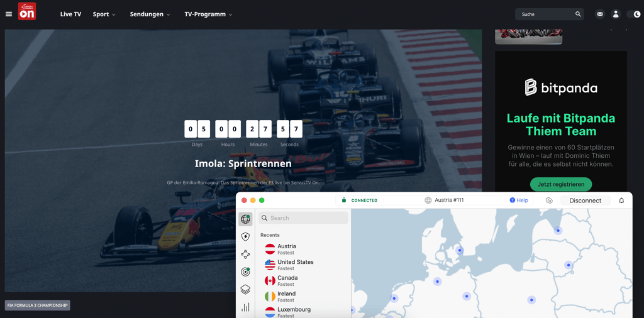
Task: Click the Days countdown digits
Action: pos(197,129)
